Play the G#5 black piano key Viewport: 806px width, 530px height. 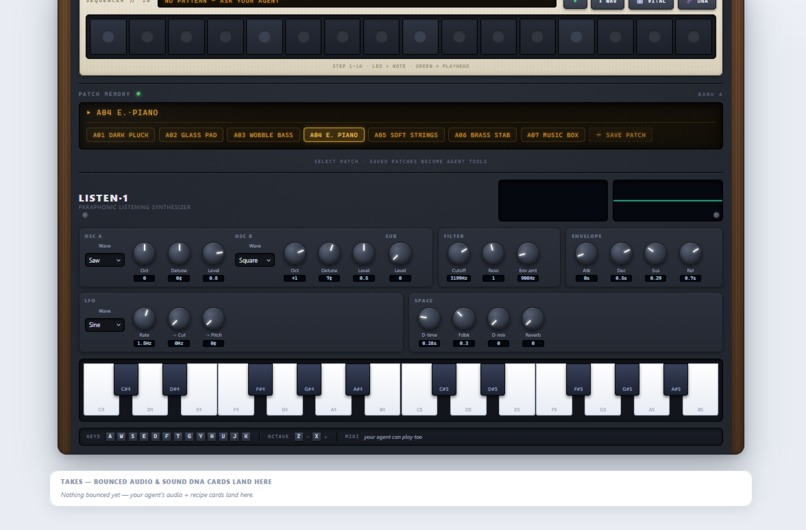point(627,379)
